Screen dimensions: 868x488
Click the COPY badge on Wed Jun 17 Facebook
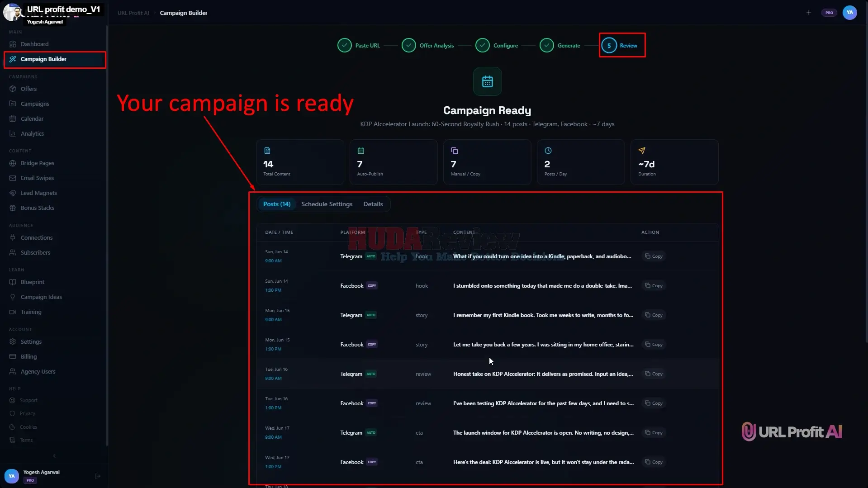click(x=372, y=462)
